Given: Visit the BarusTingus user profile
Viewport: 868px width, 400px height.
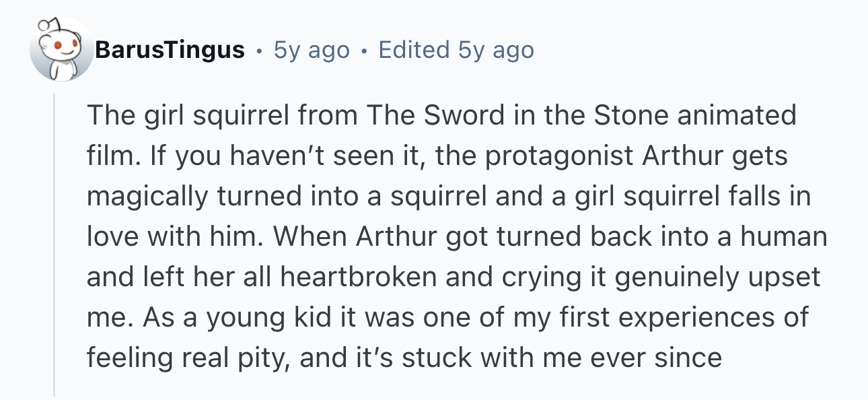Looking at the screenshot, I should click(x=170, y=50).
